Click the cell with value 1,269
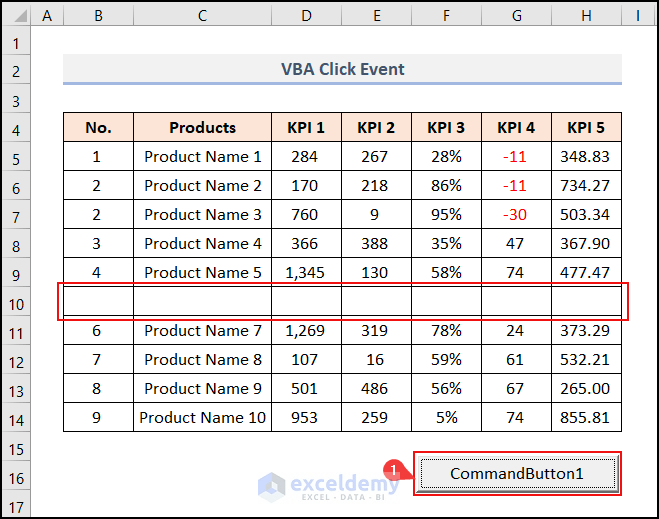The width and height of the screenshot is (659, 519). (306, 330)
